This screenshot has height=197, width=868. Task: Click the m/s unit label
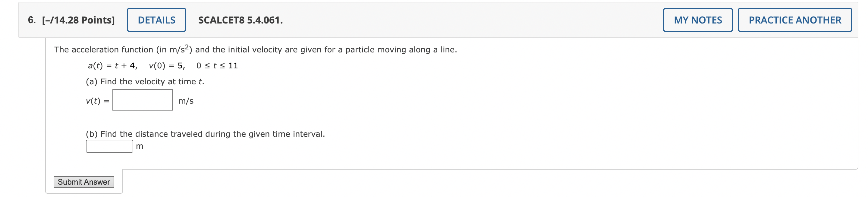[x=186, y=101]
